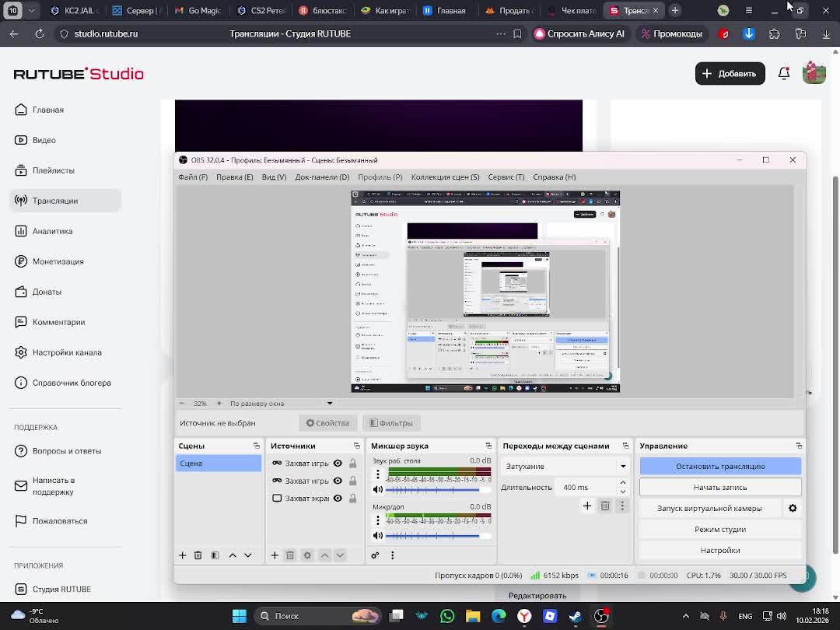
Task: Click Начать запись button
Action: 720,488
